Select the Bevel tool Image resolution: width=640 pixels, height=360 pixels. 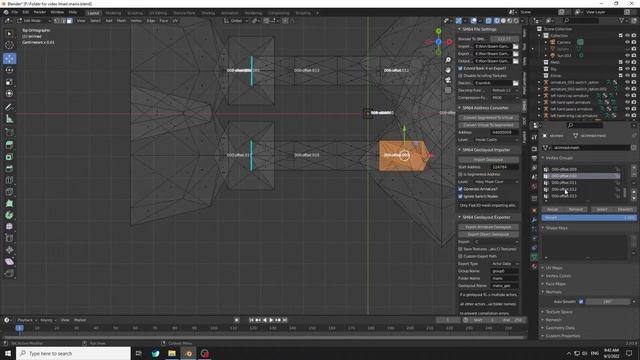(9, 168)
